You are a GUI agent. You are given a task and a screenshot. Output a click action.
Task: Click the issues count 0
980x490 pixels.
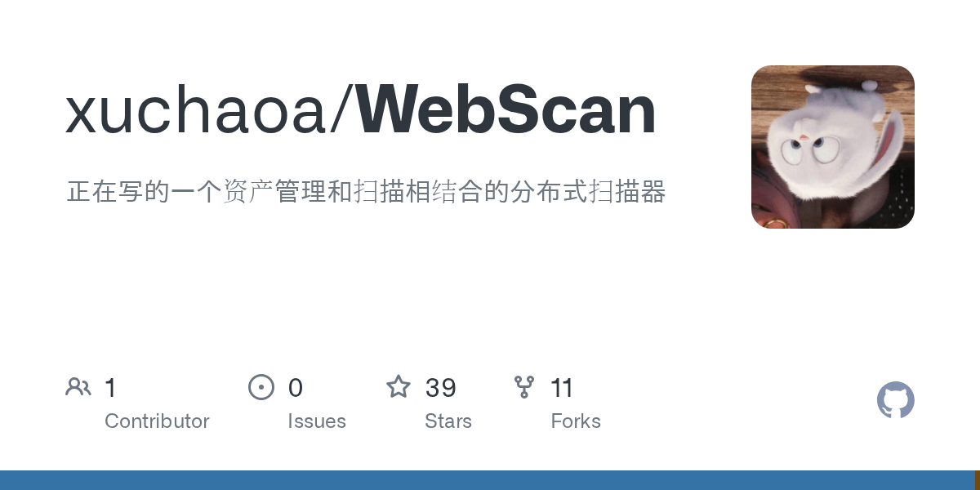pyautogui.click(x=296, y=388)
